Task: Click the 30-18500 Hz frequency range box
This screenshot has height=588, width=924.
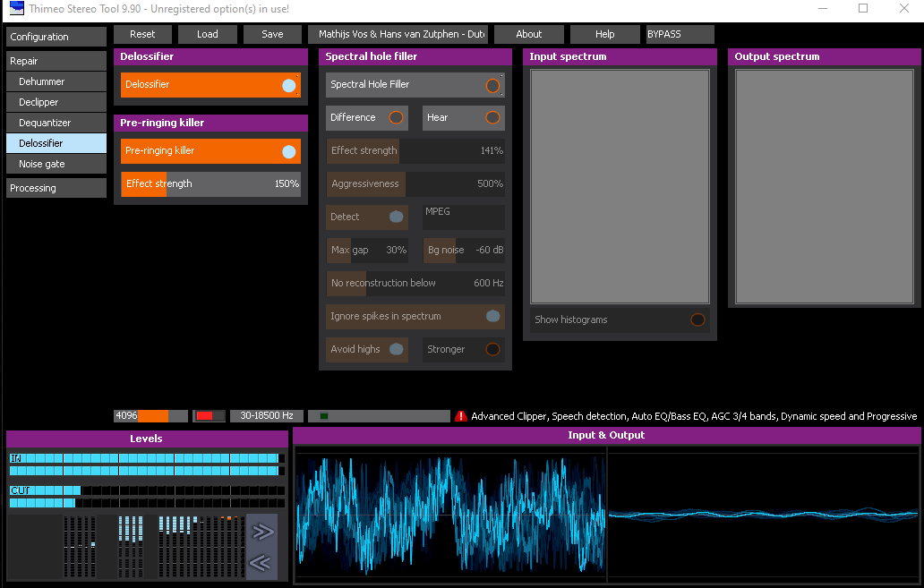Action: (x=266, y=416)
